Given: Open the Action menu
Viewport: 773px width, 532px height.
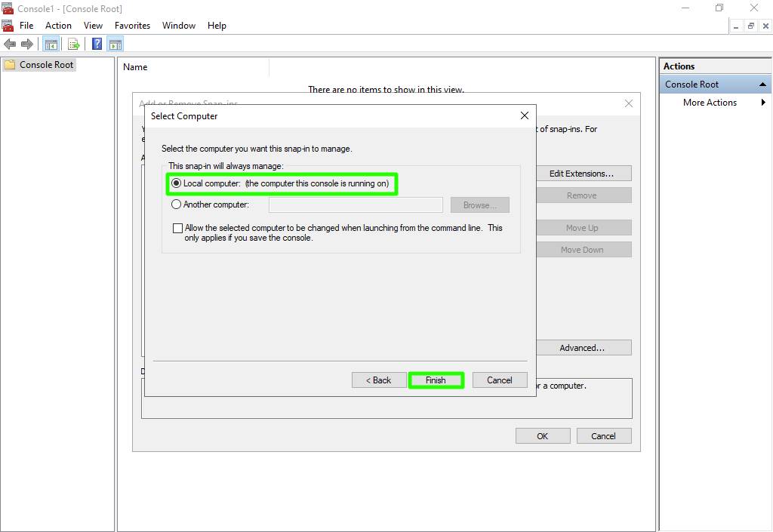Looking at the screenshot, I should (x=58, y=26).
